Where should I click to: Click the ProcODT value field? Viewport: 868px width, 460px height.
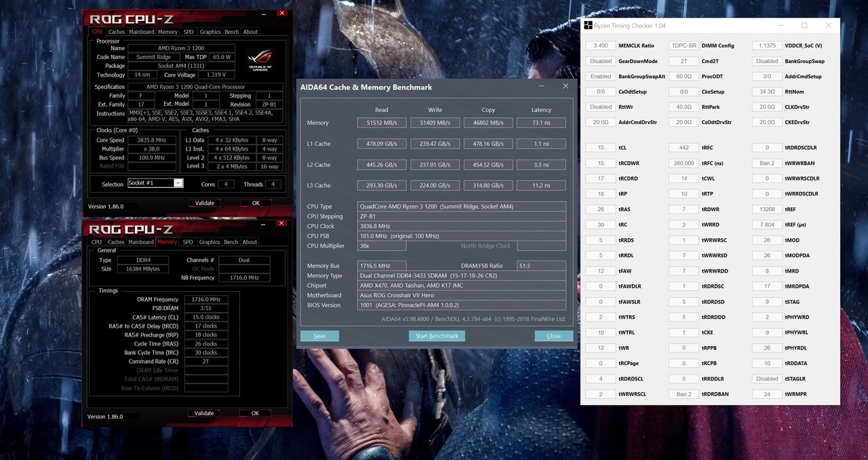[684, 77]
